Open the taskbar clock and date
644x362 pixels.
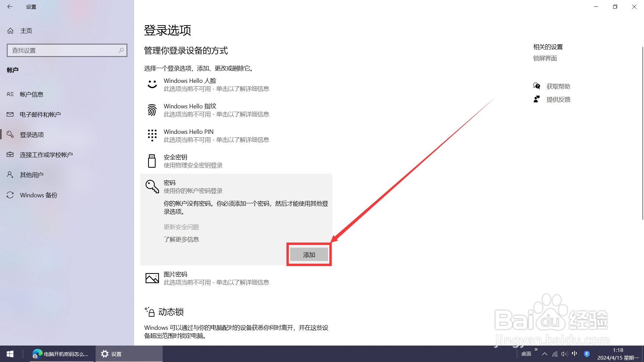[618, 354]
